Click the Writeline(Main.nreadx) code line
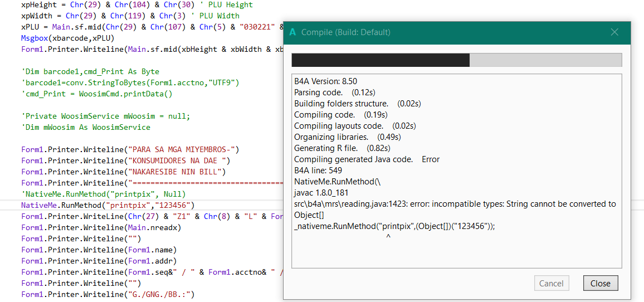The height and width of the screenshot is (302, 644). coord(101,227)
